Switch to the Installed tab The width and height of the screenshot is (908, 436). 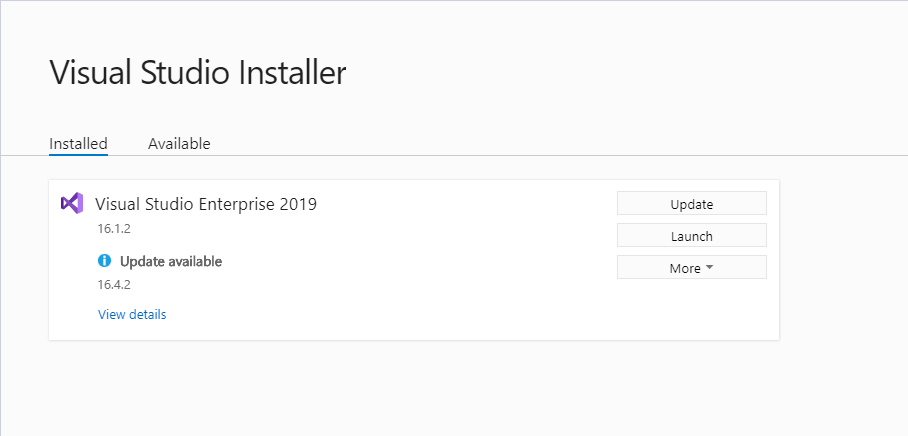pyautogui.click(x=78, y=144)
